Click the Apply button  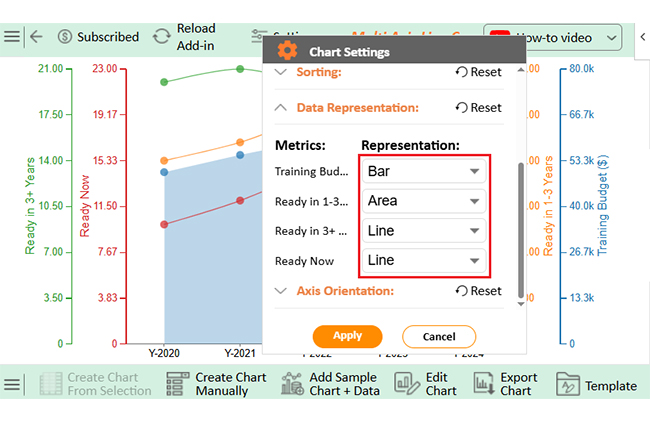point(347,337)
